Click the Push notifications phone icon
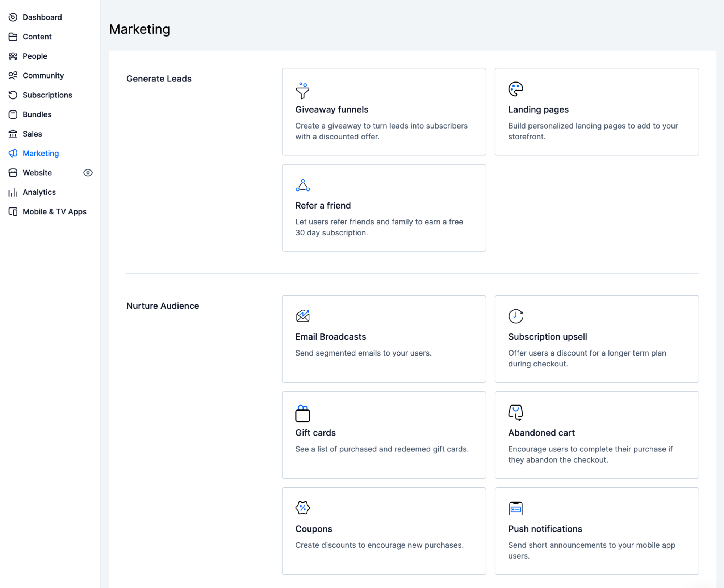 click(515, 508)
